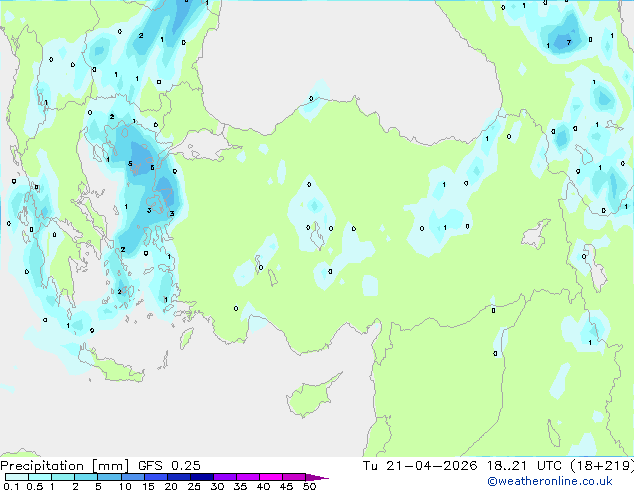Select the 0.1 mm legend swatch
The image size is (634, 490).
point(17,477)
